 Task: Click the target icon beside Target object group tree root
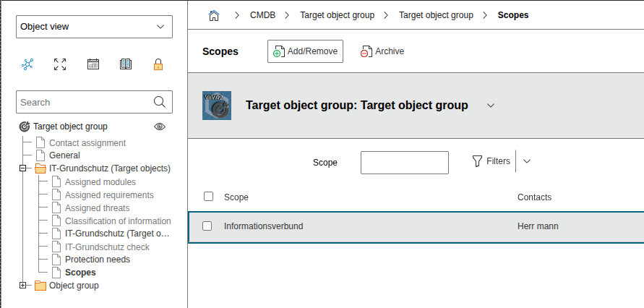point(25,127)
